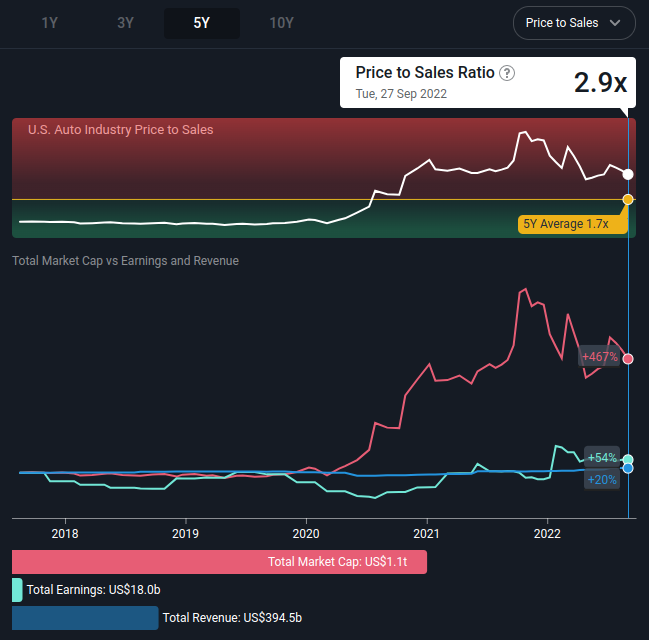
Task: Click the 2021 axis label
Action: (426, 534)
